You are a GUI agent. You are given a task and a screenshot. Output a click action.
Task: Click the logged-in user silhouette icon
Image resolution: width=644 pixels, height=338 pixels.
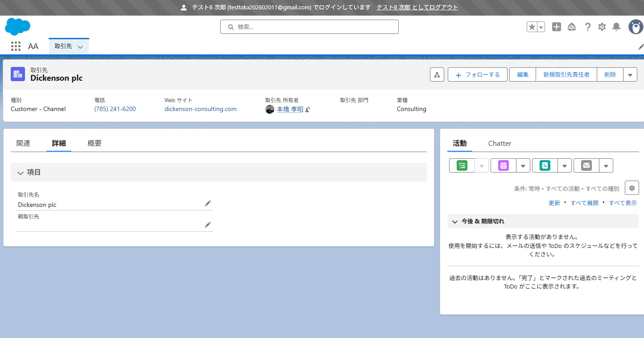pos(184,8)
